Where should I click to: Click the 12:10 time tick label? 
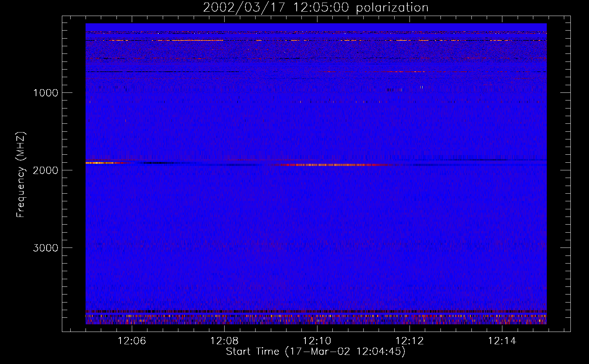[x=317, y=341]
